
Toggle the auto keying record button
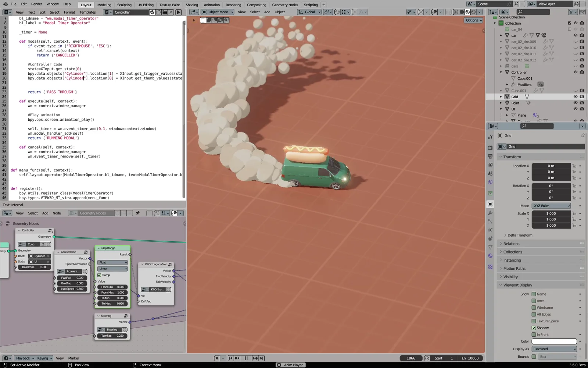(x=217, y=358)
